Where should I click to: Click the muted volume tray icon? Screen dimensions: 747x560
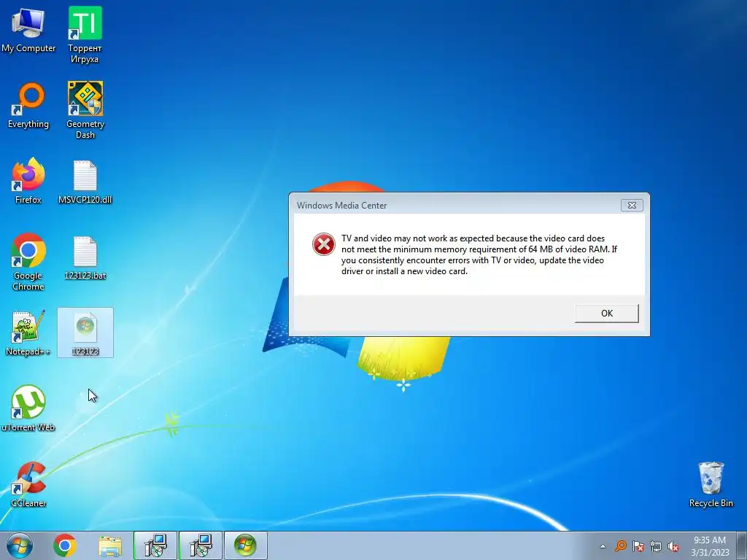click(673, 546)
